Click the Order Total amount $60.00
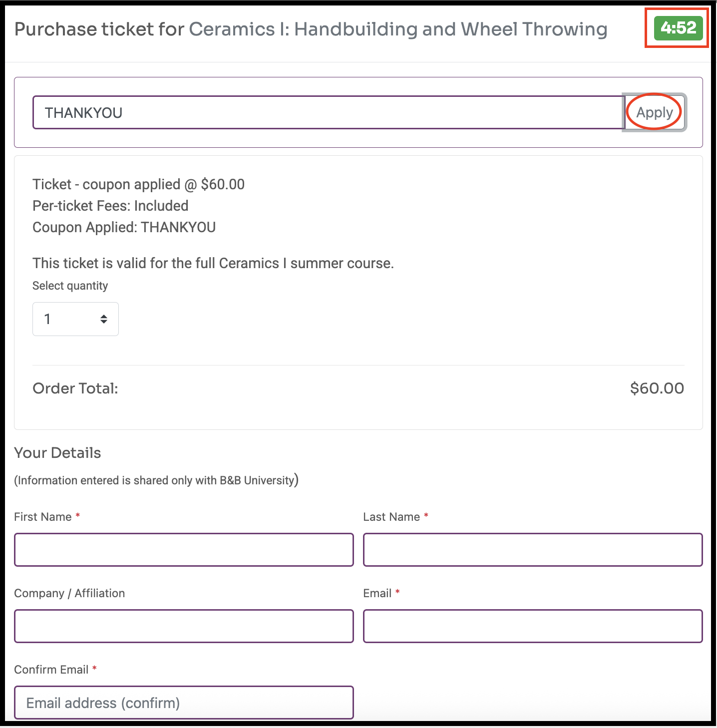The height and width of the screenshot is (728, 717). tap(657, 388)
